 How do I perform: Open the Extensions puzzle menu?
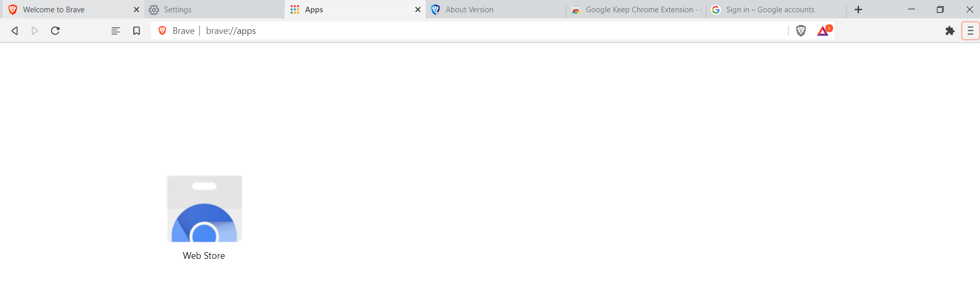(x=950, y=31)
